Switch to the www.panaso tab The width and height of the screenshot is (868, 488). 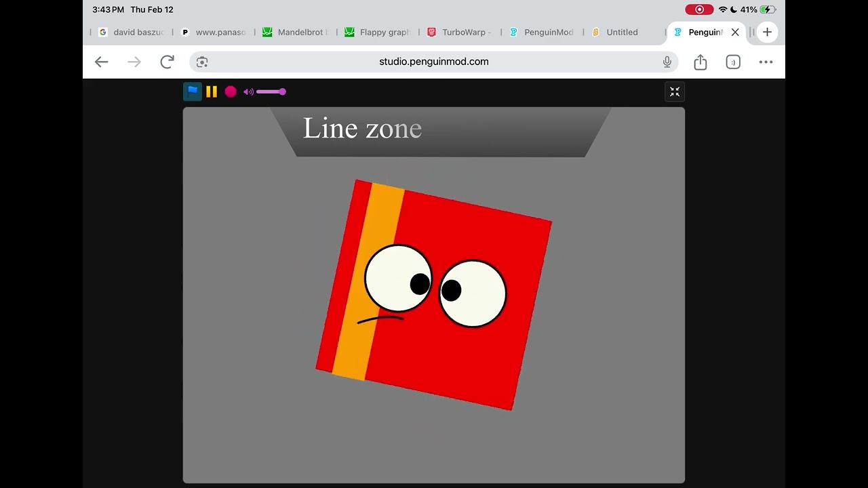click(x=214, y=32)
